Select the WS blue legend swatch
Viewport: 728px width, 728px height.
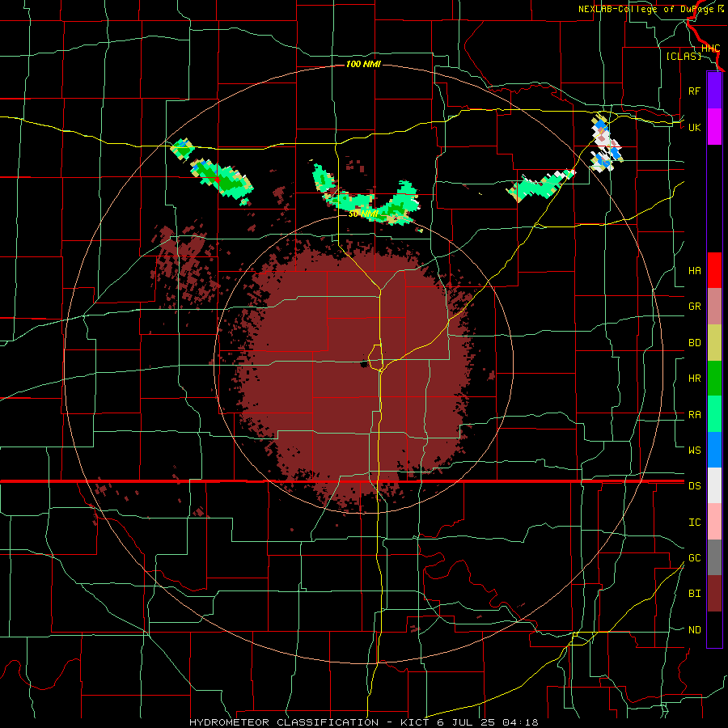[714, 450]
